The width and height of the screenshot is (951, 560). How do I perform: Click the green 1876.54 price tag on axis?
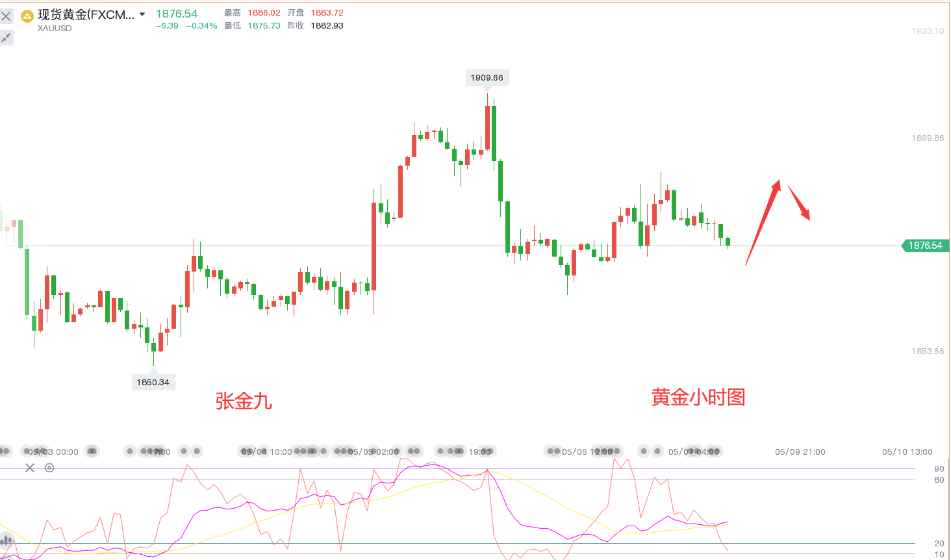pos(925,246)
